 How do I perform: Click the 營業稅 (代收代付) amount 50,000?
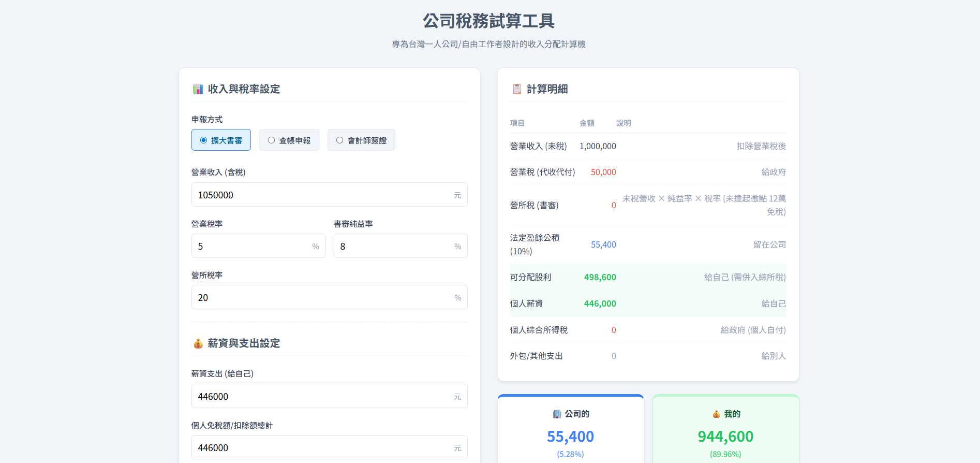[x=603, y=172]
